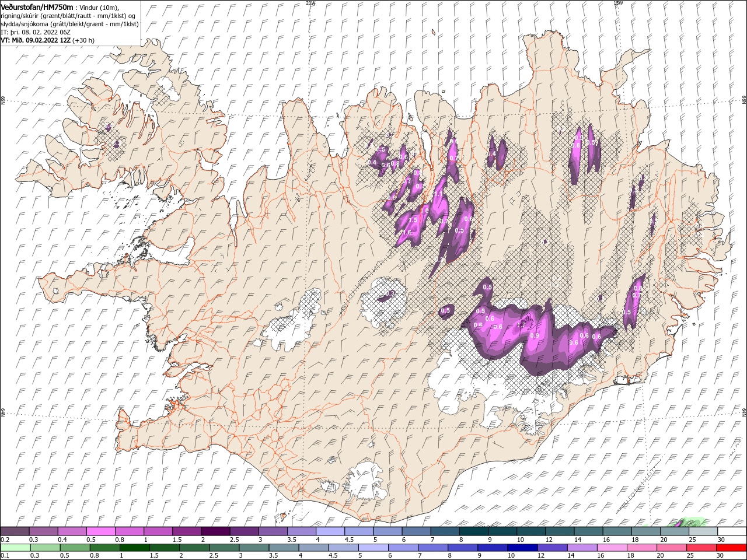747x560 pixels.
Task: Click the '1.6' snowfall value on the map
Action: click(407, 232)
